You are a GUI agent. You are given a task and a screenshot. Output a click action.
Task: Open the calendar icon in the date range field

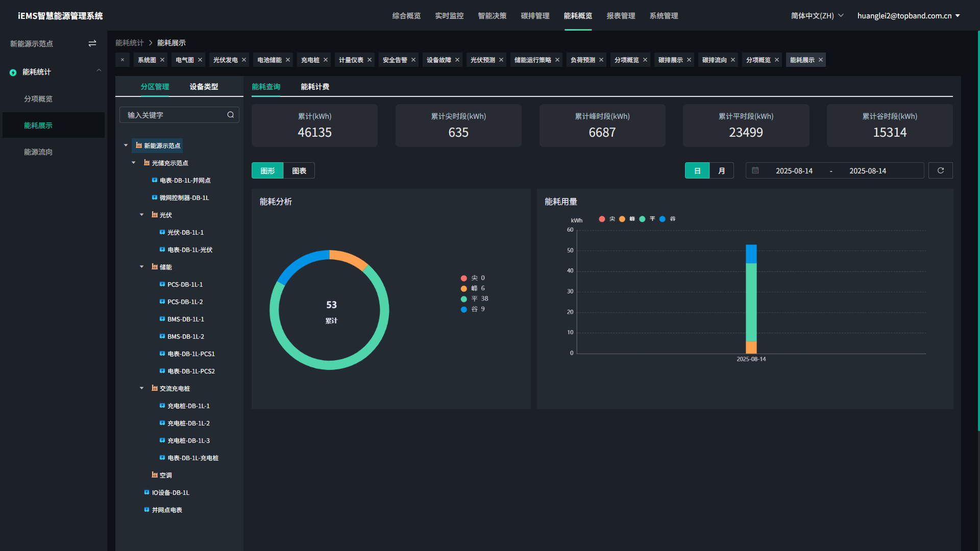pyautogui.click(x=755, y=170)
